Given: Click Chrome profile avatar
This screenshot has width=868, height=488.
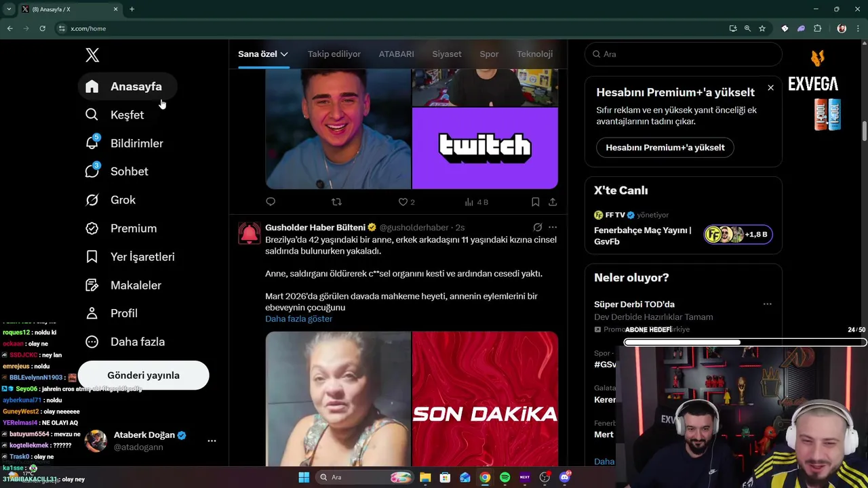Looking at the screenshot, I should pos(842,28).
